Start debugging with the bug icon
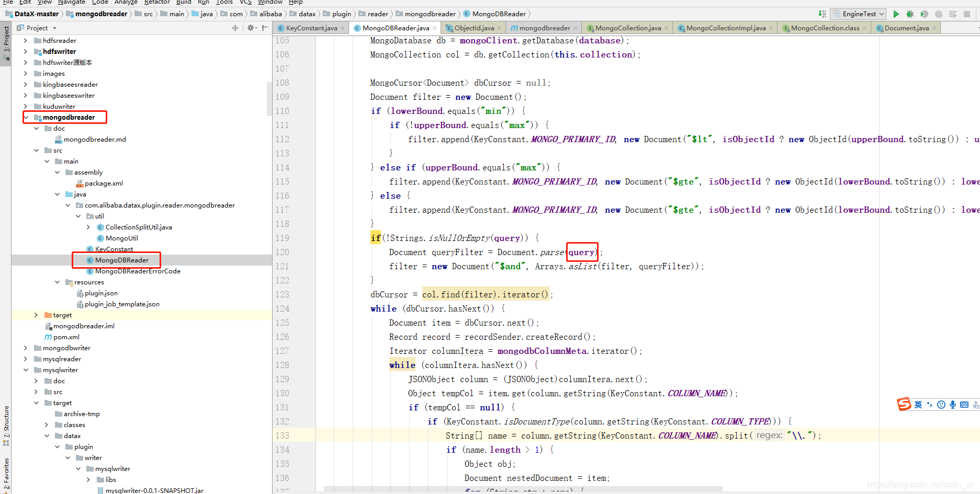980x494 pixels. [910, 14]
